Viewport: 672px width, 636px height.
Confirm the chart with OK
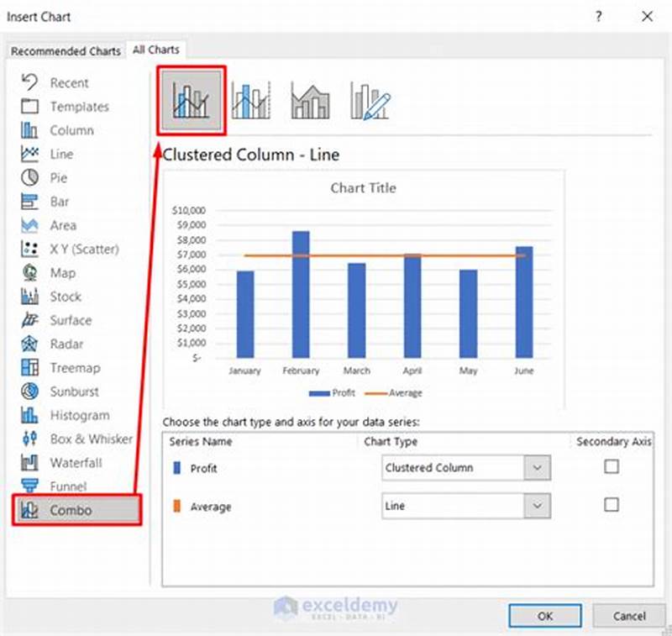pyautogui.click(x=544, y=616)
